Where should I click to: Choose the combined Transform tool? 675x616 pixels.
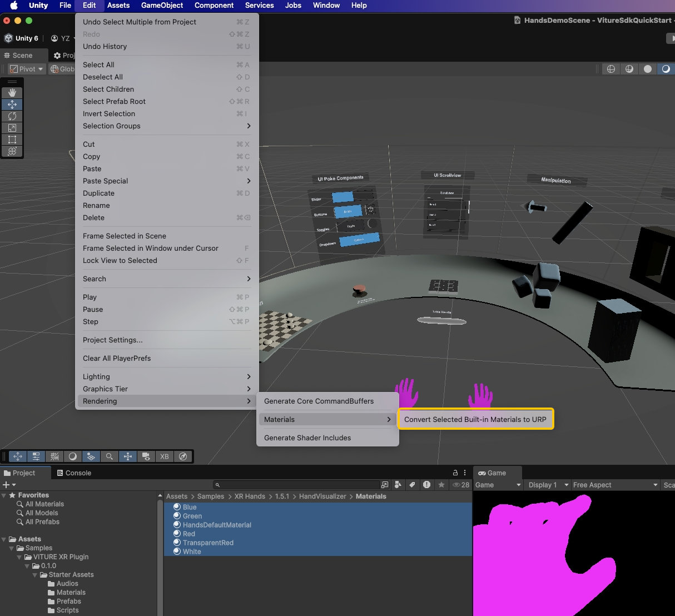tap(12, 151)
